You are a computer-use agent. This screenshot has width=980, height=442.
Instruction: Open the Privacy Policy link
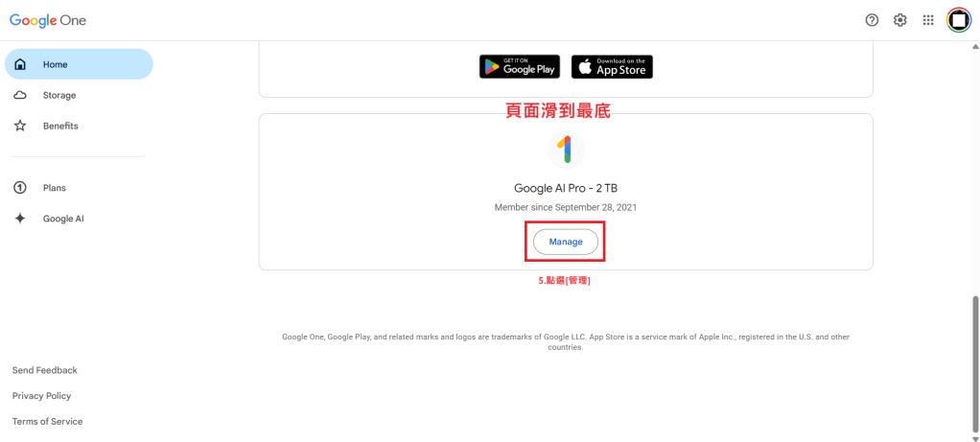pyautogui.click(x=42, y=396)
